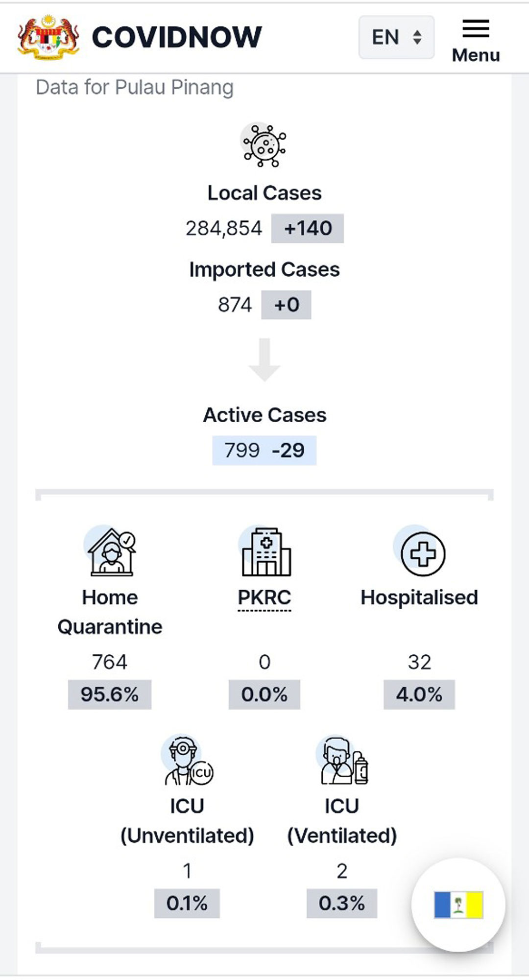Click the Hospitalised cross icon
Image resolution: width=529 pixels, height=980 pixels.
[420, 551]
